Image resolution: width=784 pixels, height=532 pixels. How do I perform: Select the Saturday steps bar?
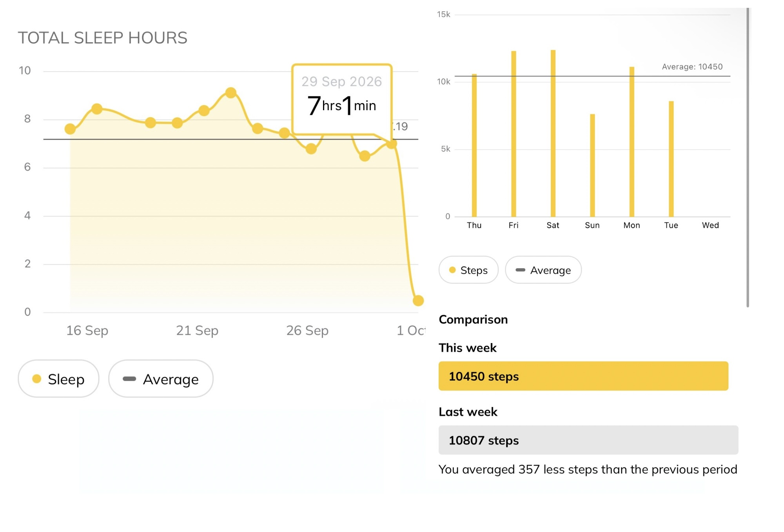tap(553, 134)
